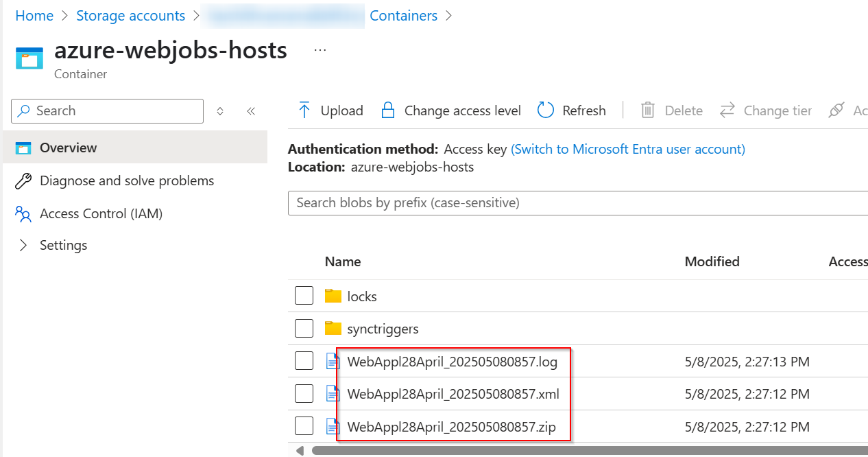
Task: Click the Upload arrow icon
Action: 304,110
